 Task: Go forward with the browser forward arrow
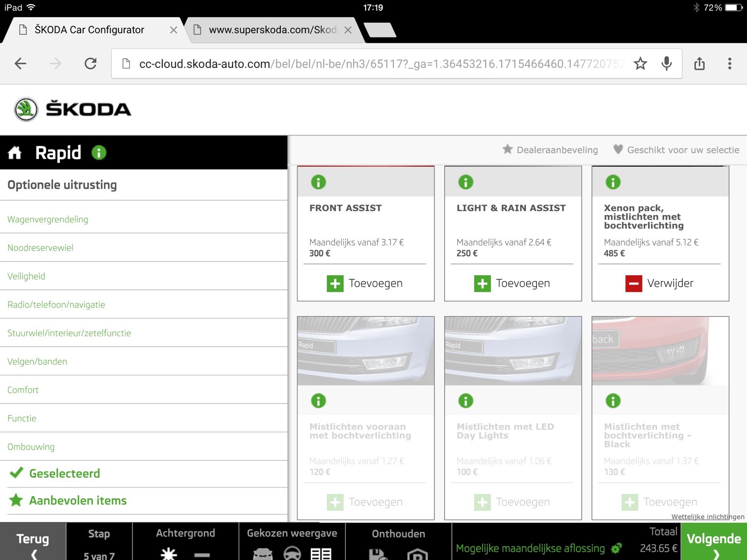click(x=55, y=64)
